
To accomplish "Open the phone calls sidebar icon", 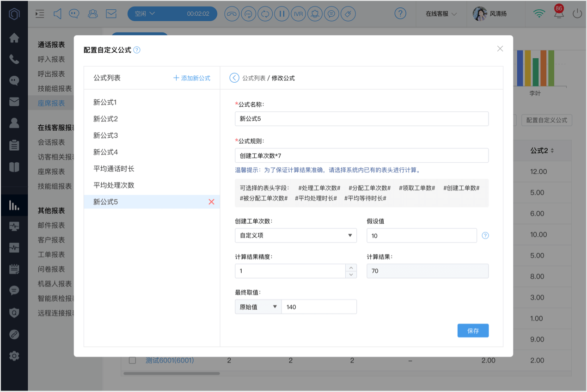I will point(14,59).
